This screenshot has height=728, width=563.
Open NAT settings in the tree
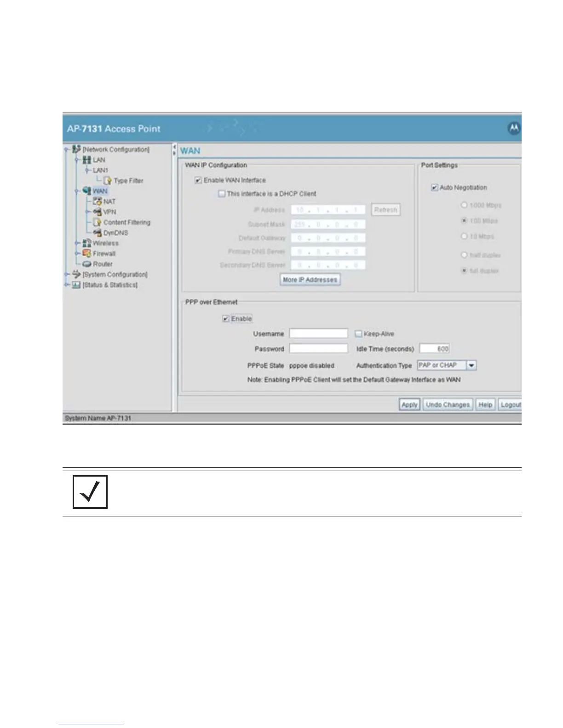pos(109,201)
